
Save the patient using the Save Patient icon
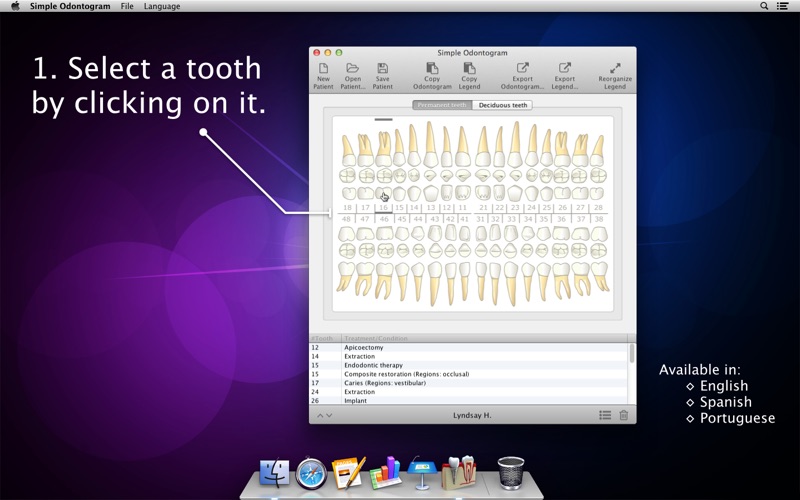point(383,76)
